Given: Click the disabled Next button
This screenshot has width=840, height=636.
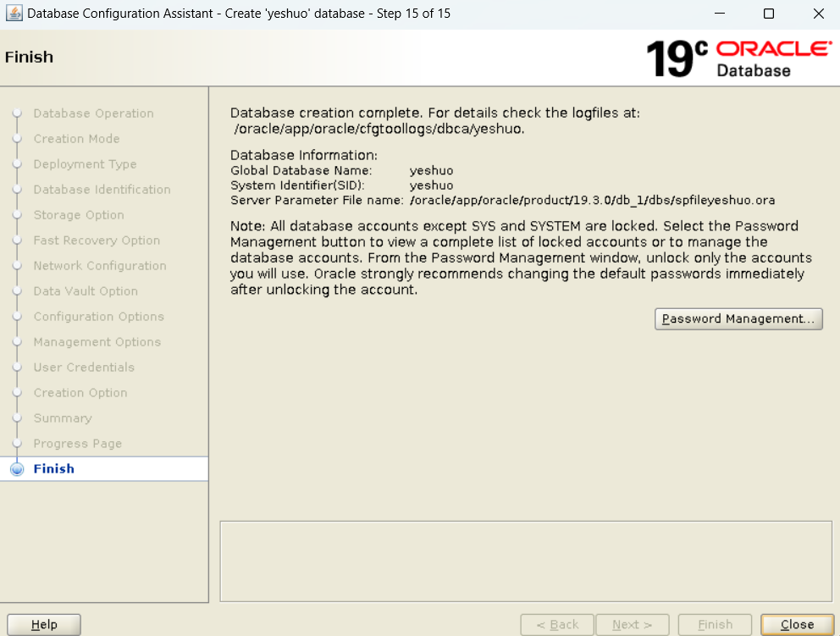Looking at the screenshot, I should [633, 624].
